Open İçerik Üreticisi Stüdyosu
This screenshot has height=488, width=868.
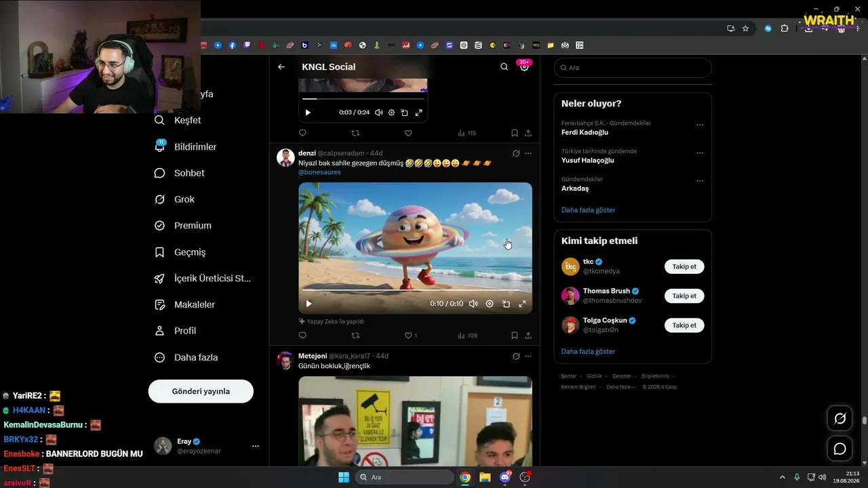click(x=202, y=279)
